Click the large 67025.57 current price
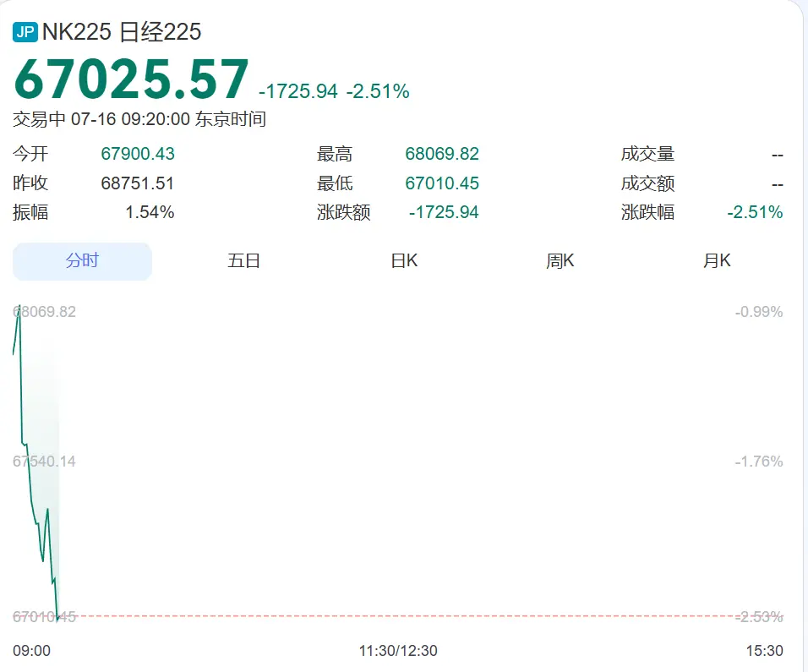The image size is (808, 672). pos(131,79)
